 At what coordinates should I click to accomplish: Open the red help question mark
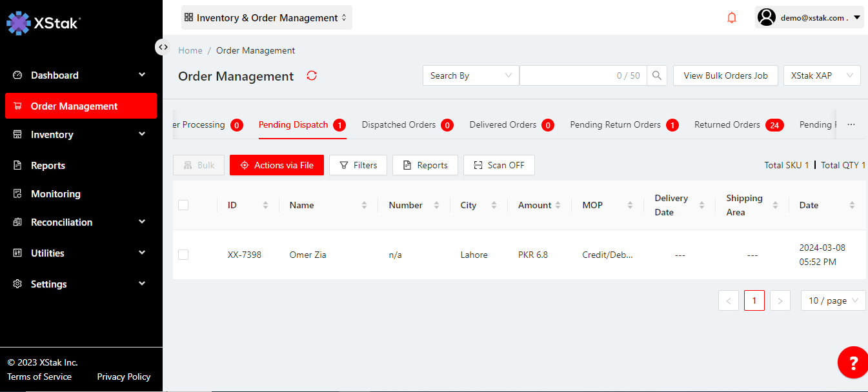coord(853,362)
